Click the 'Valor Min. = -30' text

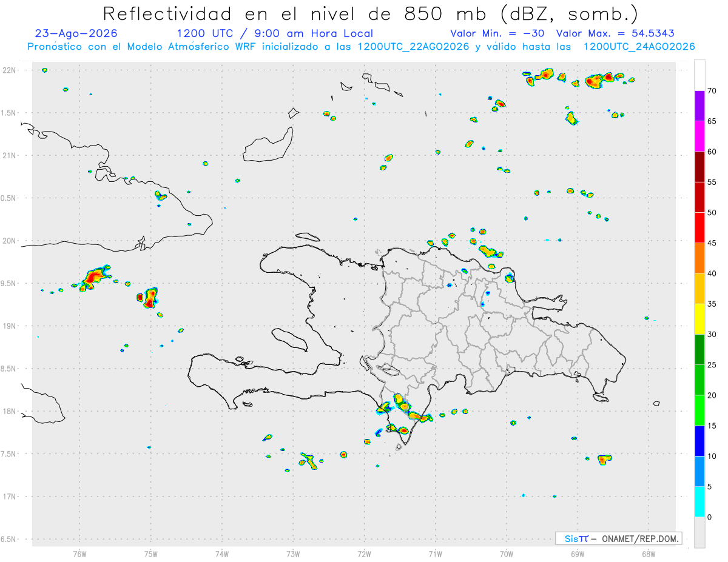[499, 33]
